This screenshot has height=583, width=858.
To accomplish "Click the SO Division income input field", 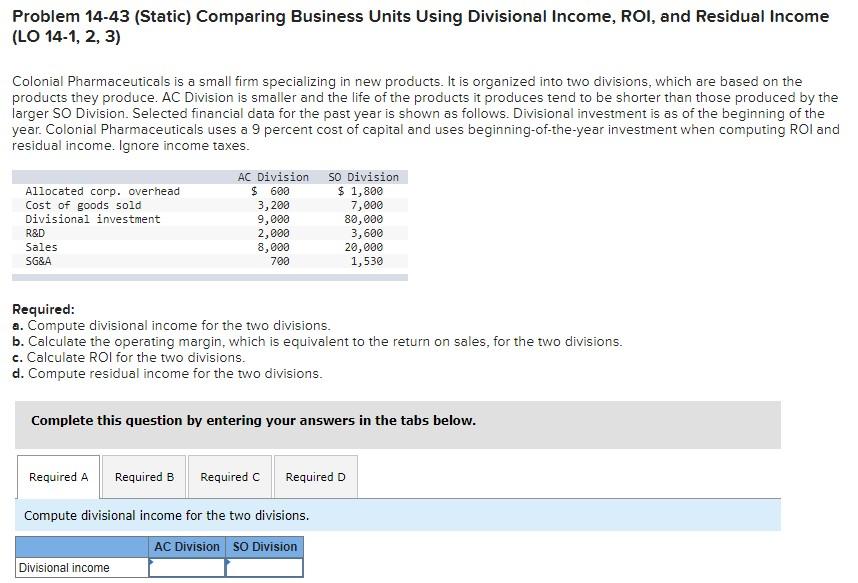I will 265,567.
